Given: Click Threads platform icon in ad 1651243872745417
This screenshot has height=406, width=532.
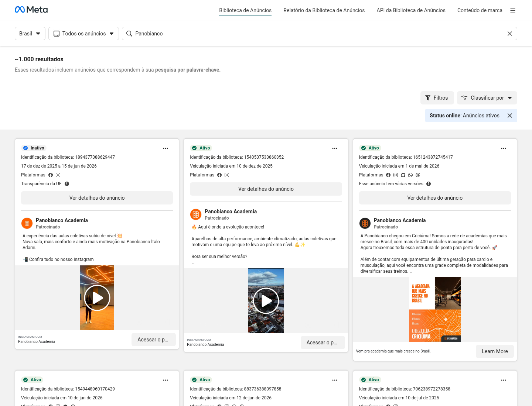Looking at the screenshot, I should coord(418,175).
